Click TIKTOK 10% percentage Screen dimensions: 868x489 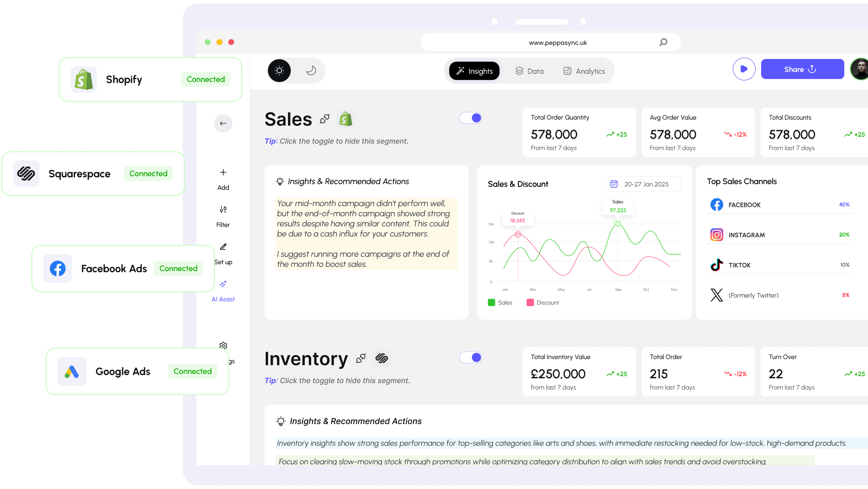pyautogui.click(x=845, y=265)
